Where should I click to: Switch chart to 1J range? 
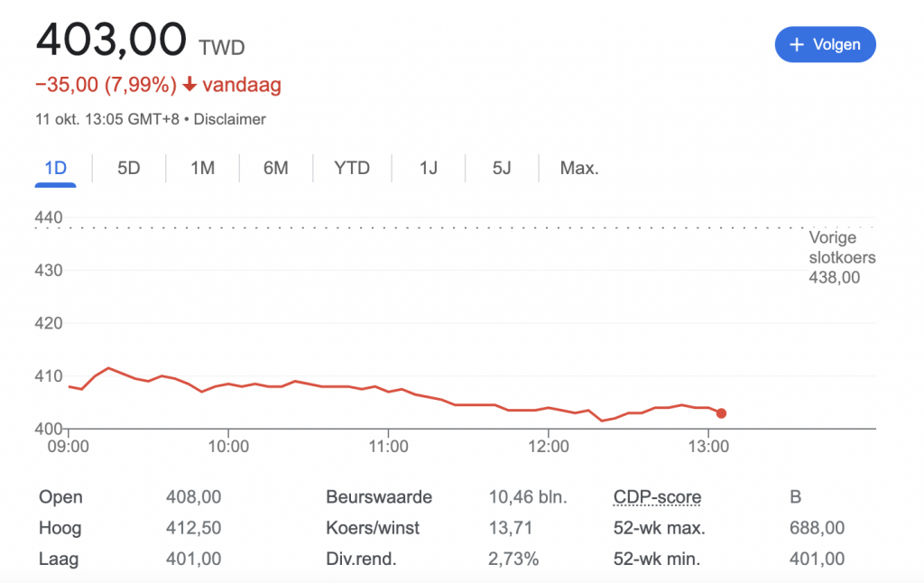coord(429,168)
